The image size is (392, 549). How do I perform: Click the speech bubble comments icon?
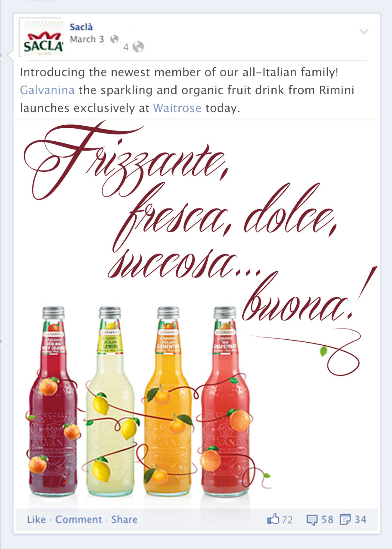[312, 520]
